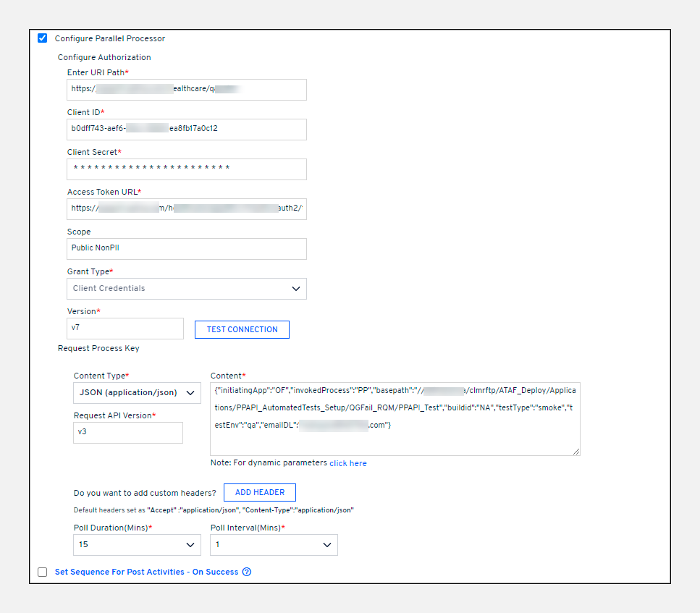This screenshot has width=700, height=613.
Task: Grab the Content textarea resize handle
Action: 576,452
